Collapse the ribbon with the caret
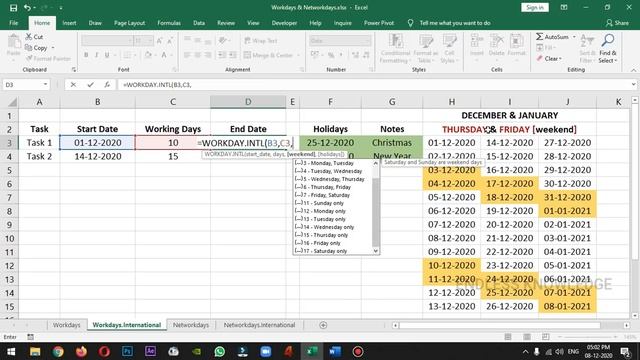Screen dimensions: 640x360 tap(633, 70)
